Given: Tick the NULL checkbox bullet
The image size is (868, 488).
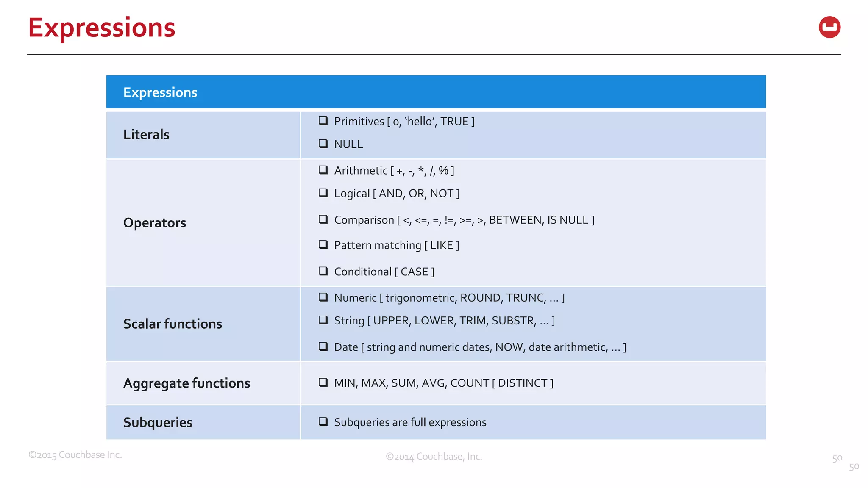Looking at the screenshot, I should 323,144.
